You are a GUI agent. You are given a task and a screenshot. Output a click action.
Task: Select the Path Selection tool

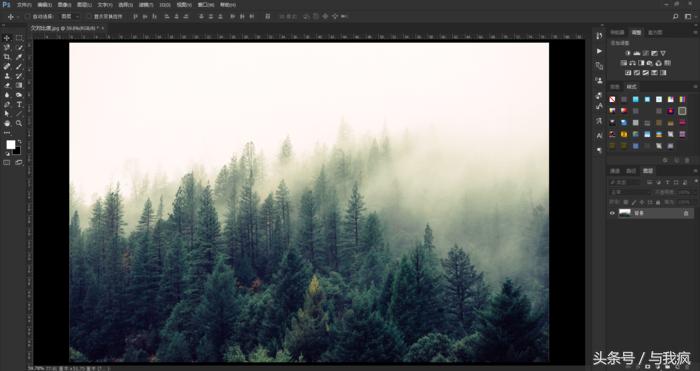click(x=7, y=114)
